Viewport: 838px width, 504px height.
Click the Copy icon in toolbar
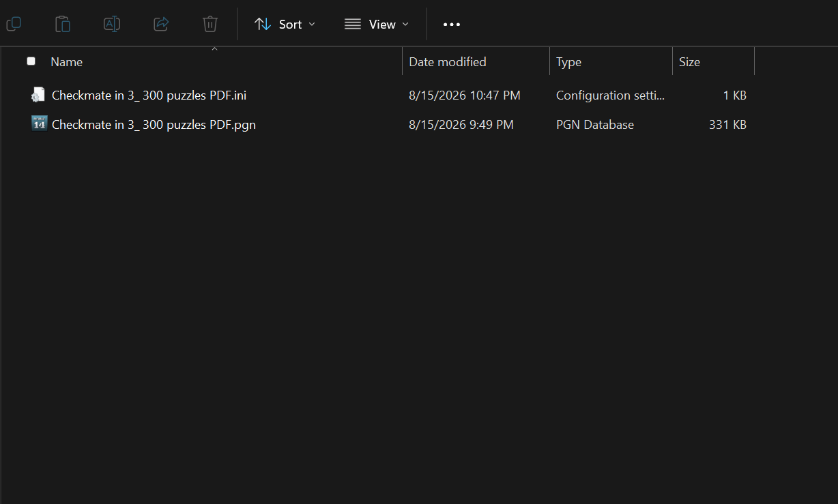(14, 24)
